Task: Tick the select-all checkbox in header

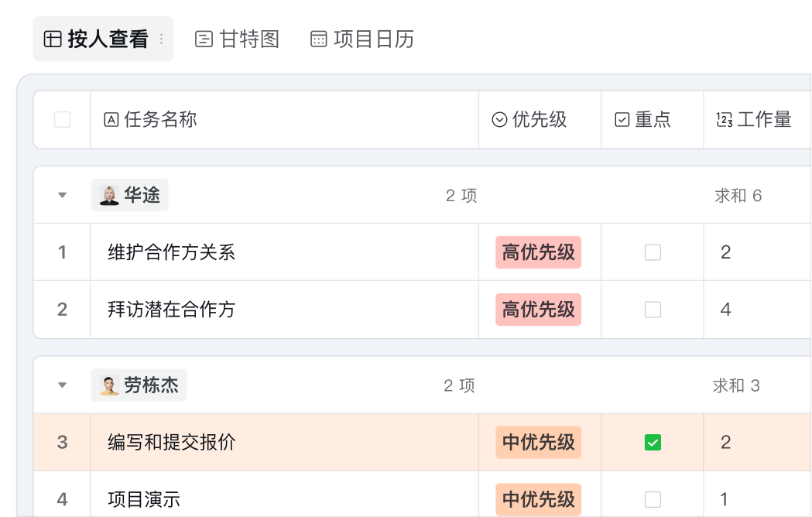Action: 63,120
